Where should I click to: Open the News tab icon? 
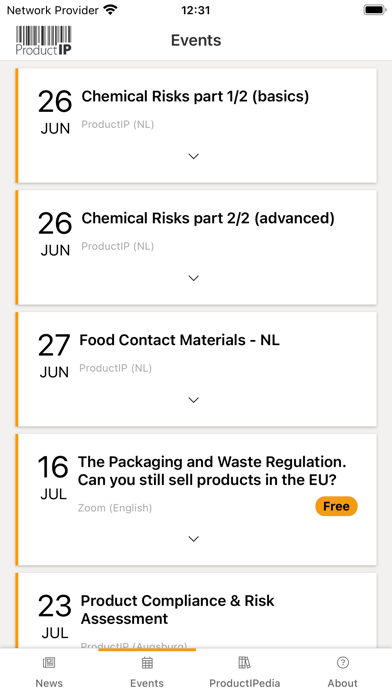(x=49, y=663)
